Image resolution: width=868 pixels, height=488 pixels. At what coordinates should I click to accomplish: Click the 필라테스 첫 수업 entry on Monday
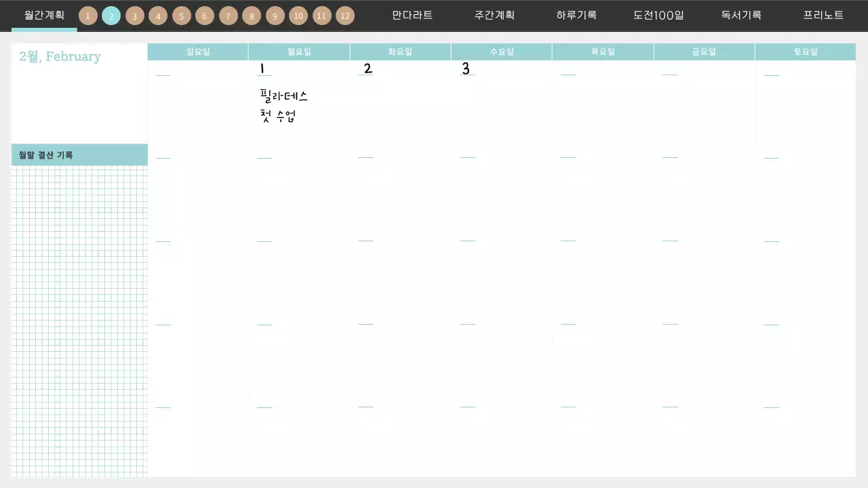pos(283,106)
